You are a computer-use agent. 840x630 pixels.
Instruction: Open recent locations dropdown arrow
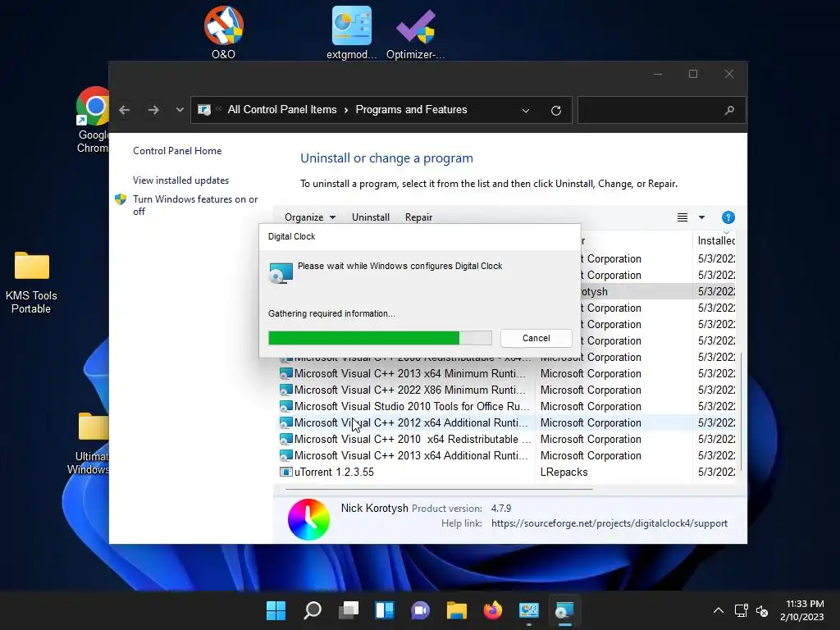(x=180, y=110)
